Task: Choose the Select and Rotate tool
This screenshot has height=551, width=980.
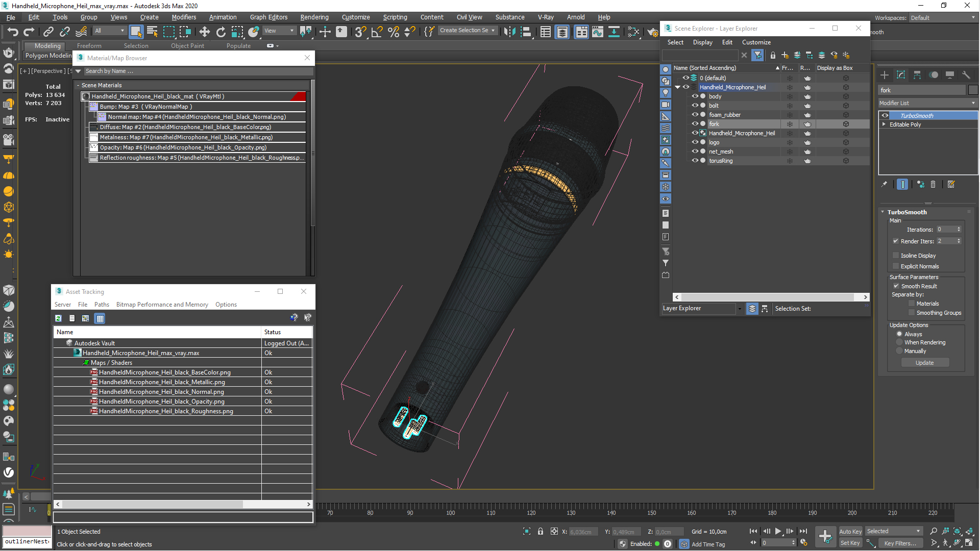Action: 220,32
